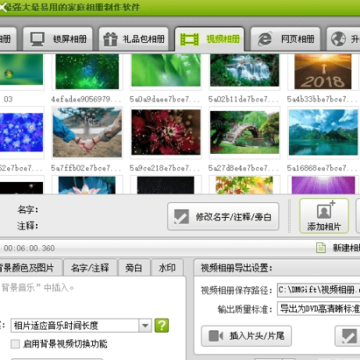
Task: Click the Internet Explorer icon on 网页相册
Action: click(x=265, y=39)
